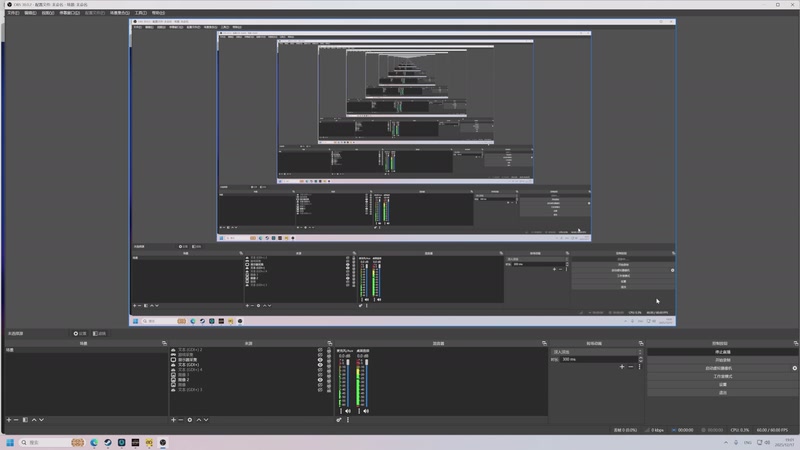
Task: Move the source up in the Sources list
Action: pos(199,420)
